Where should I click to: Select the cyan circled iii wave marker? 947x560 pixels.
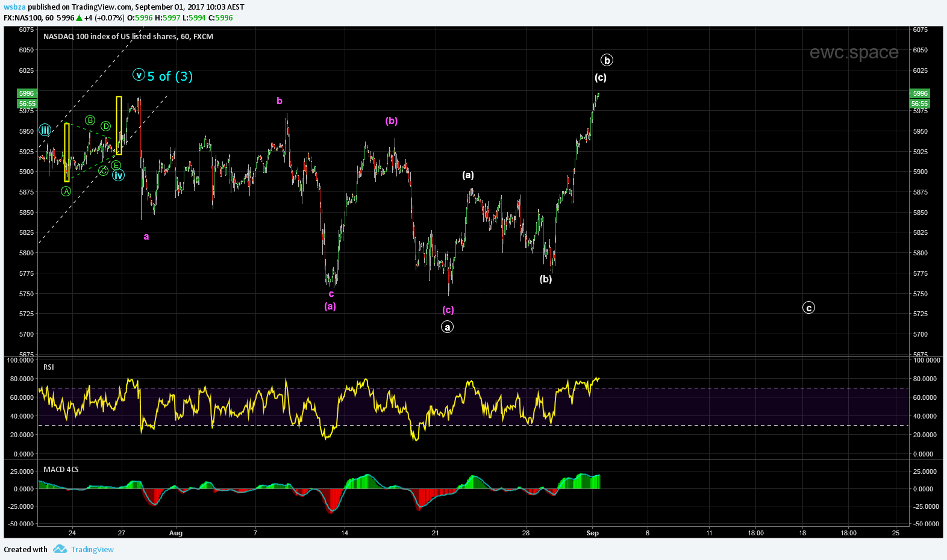coord(45,130)
